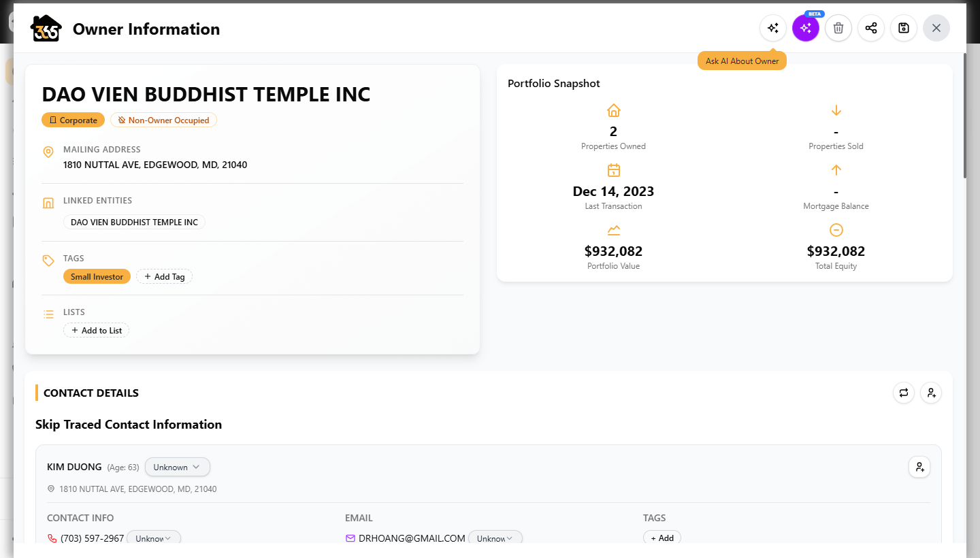980x558 pixels.
Task: Click the DRHOANG@GMAIL.COM email address
Action: click(412, 538)
